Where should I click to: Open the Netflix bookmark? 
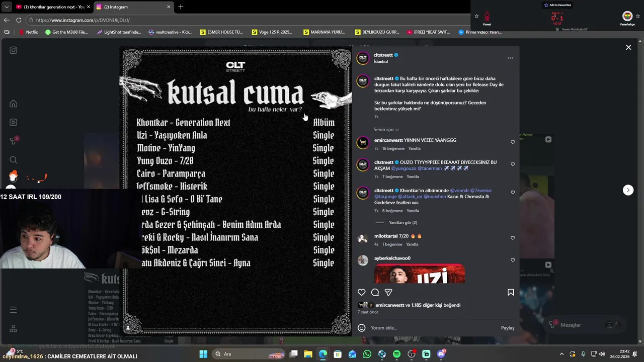tap(28, 32)
